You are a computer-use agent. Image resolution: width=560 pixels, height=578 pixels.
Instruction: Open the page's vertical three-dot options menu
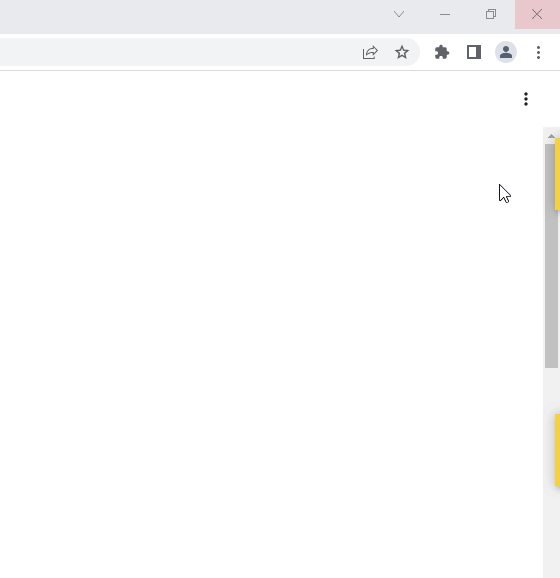coord(526,99)
